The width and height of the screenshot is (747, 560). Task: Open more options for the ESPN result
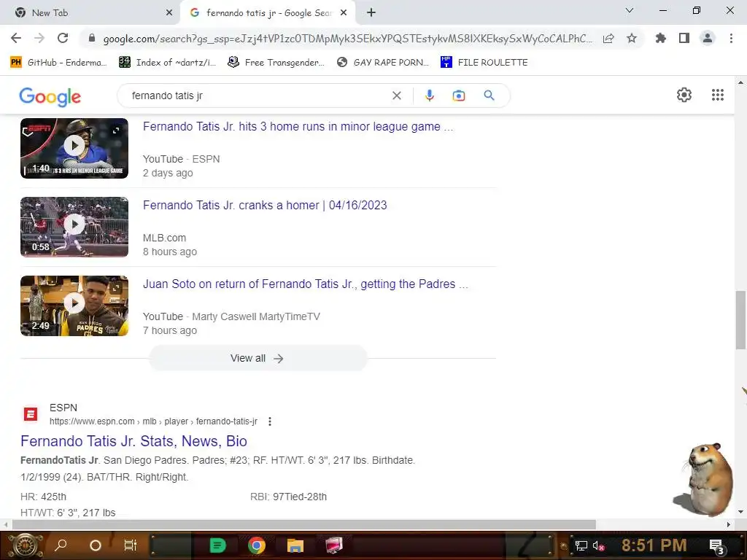[270, 421]
